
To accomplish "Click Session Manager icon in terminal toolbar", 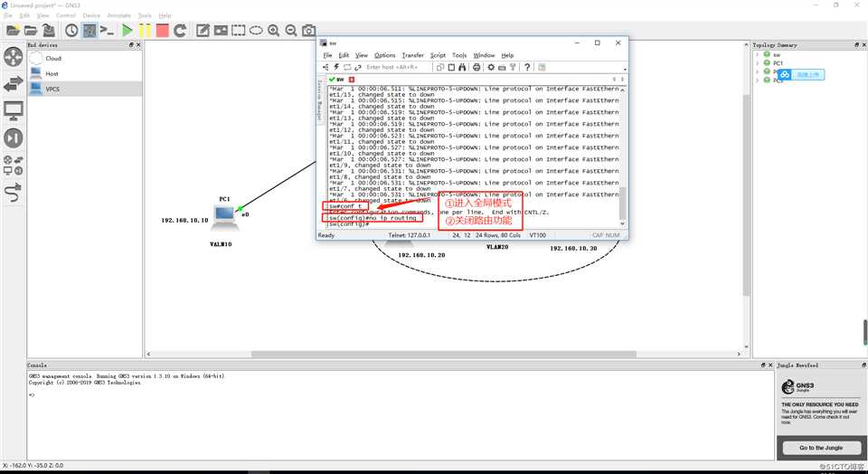I will 325,67.
